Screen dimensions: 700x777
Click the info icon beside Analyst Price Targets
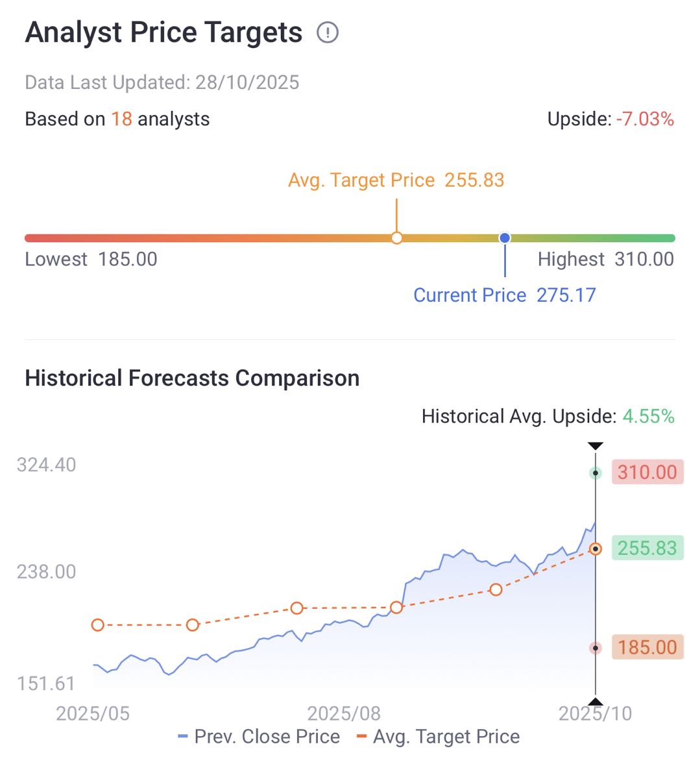coord(328,32)
